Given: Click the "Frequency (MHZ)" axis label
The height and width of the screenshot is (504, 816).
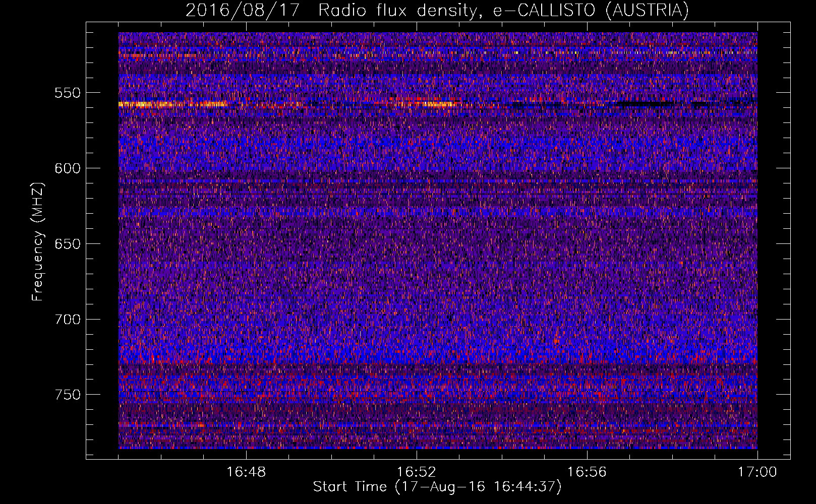Looking at the screenshot, I should 38,242.
